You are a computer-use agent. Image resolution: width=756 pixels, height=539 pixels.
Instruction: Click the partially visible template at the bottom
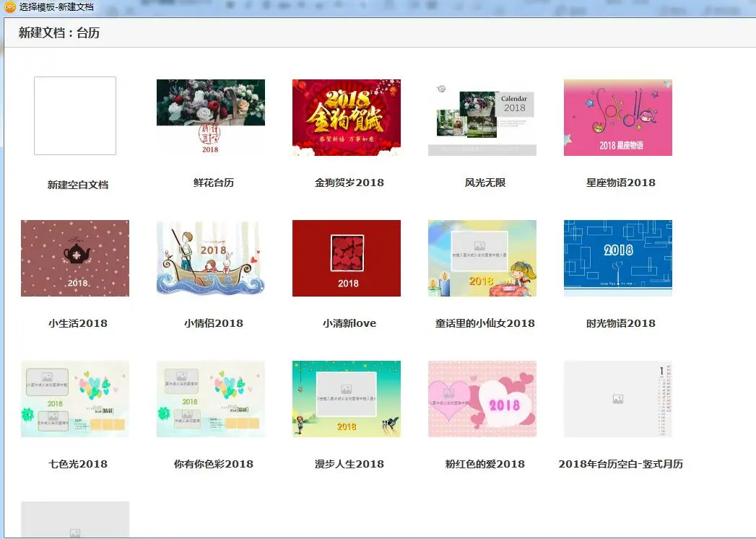pos(74,521)
